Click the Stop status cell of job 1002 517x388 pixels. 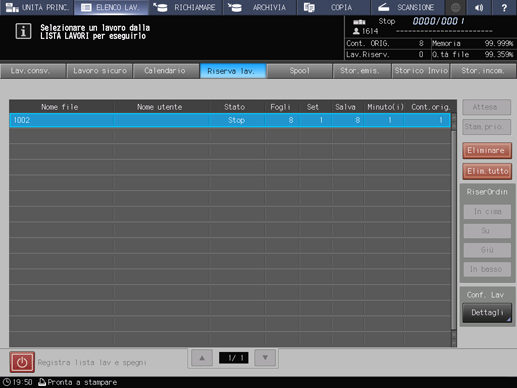237,120
